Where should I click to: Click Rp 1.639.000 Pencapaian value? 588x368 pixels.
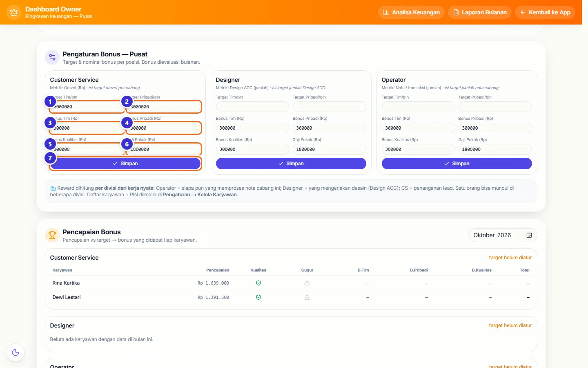pyautogui.click(x=213, y=283)
